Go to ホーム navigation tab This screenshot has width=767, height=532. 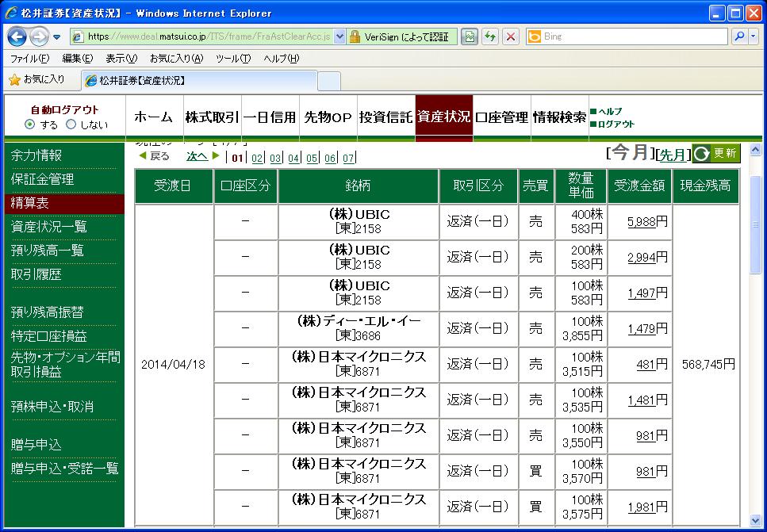(154, 117)
